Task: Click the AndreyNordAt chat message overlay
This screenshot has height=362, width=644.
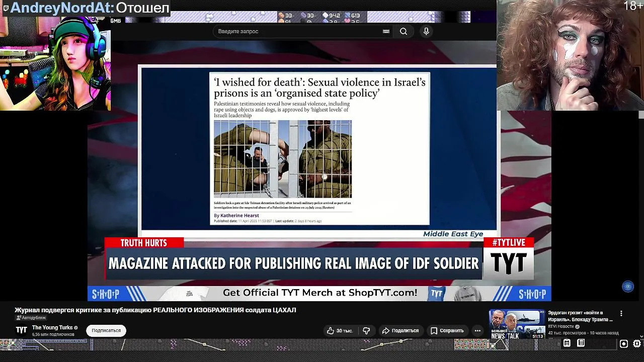Action: tap(86, 8)
